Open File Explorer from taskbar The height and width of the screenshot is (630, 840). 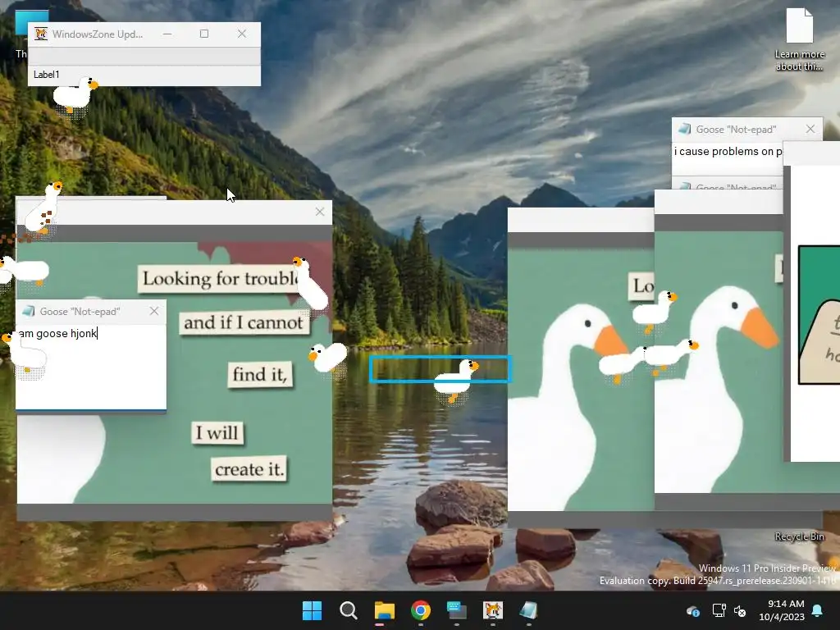coord(384,610)
